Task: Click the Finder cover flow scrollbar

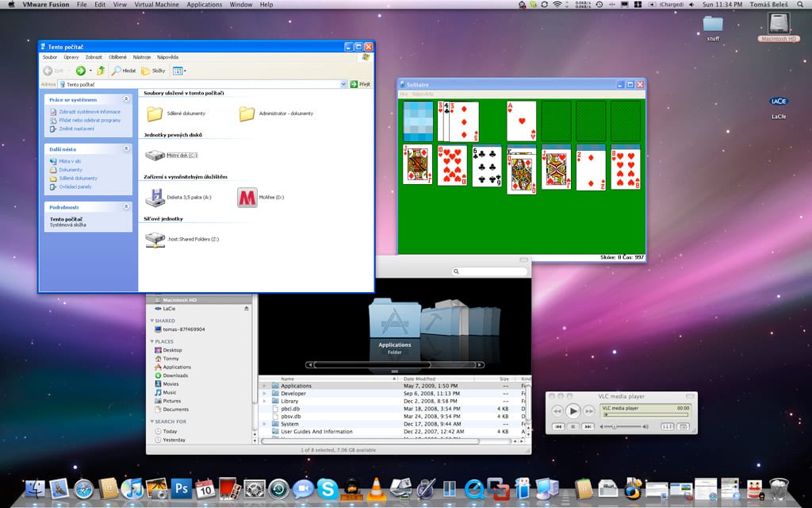Action: click(x=395, y=365)
